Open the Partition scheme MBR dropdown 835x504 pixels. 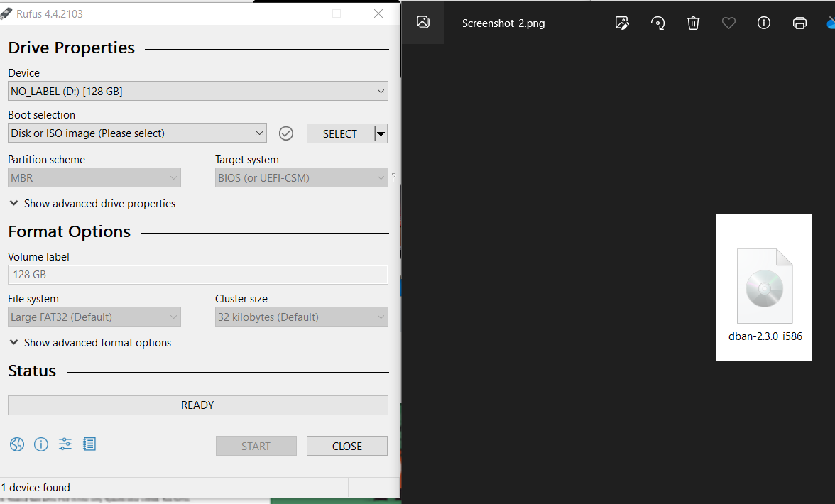tap(94, 177)
